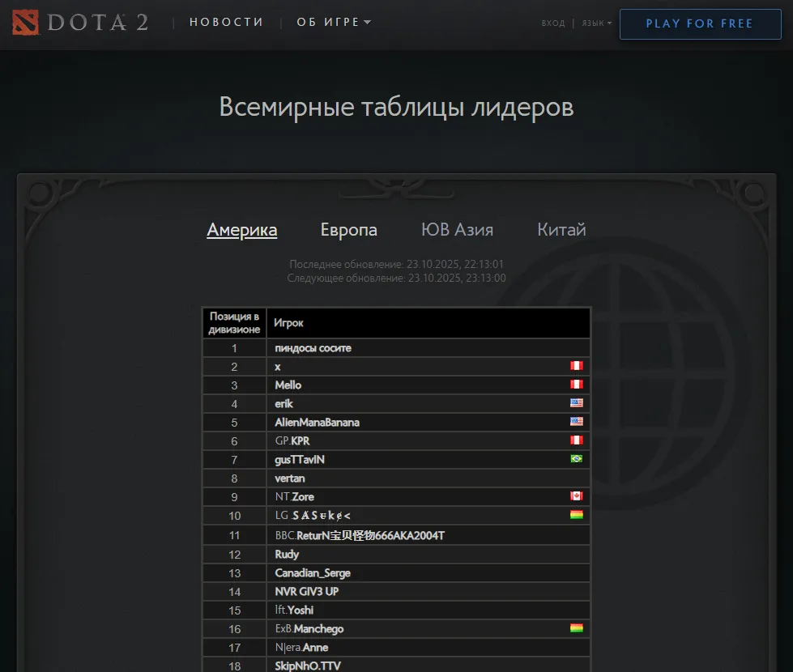The width and height of the screenshot is (793, 672).
Task: Click the ВХОД login link
Action: coord(552,23)
